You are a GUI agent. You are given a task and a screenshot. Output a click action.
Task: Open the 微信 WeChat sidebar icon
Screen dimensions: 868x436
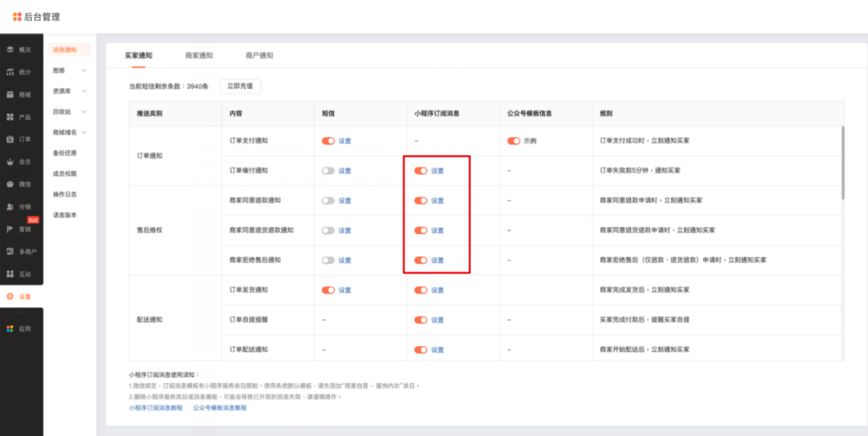click(x=10, y=184)
